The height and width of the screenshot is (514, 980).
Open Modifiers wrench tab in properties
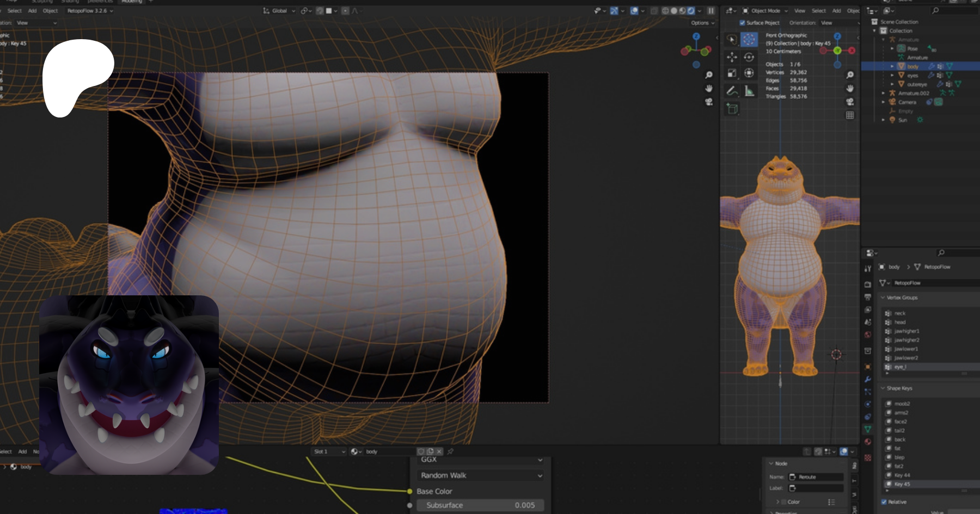coord(868,379)
